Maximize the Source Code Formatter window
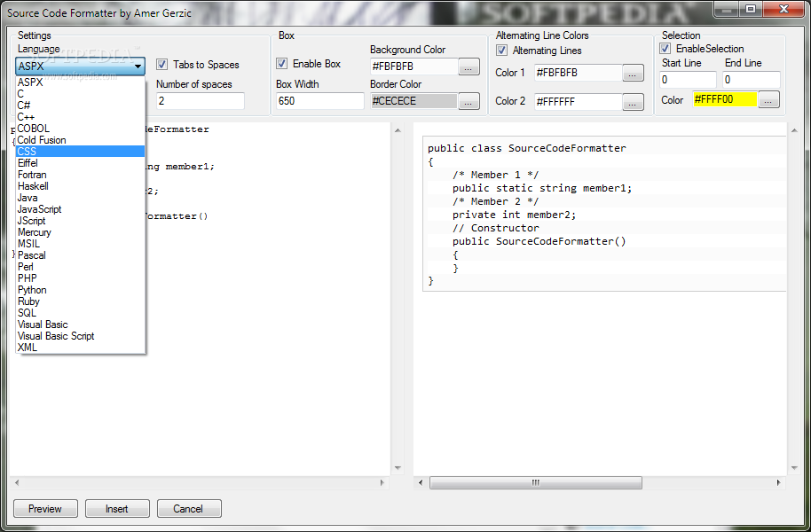The height and width of the screenshot is (532, 811). pos(751,9)
